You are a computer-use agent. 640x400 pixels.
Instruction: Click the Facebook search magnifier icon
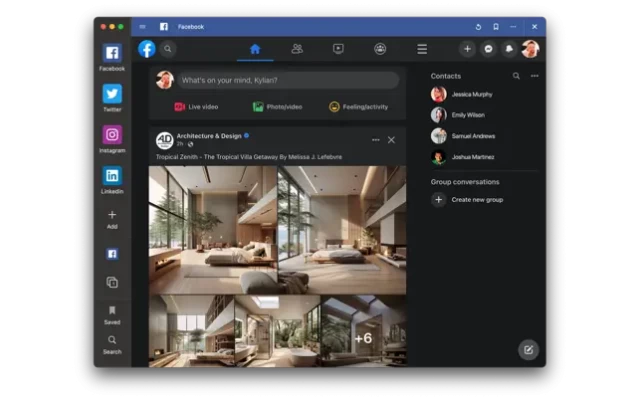point(168,49)
